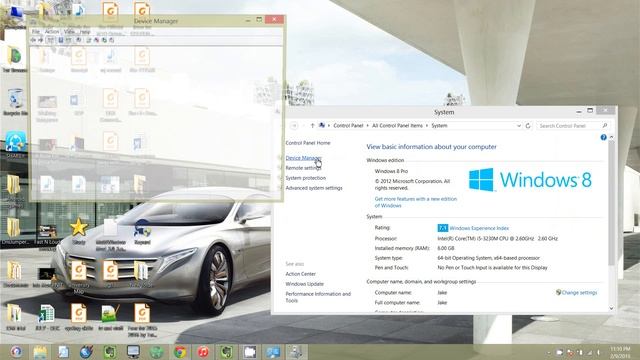Click the Shareit icon on the desktop
The width and height of the screenshot is (640, 360).
tap(16, 145)
